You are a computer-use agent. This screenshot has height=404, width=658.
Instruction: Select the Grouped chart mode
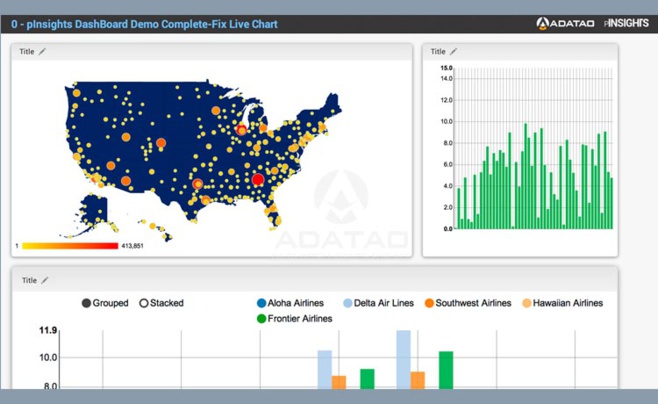click(x=87, y=303)
